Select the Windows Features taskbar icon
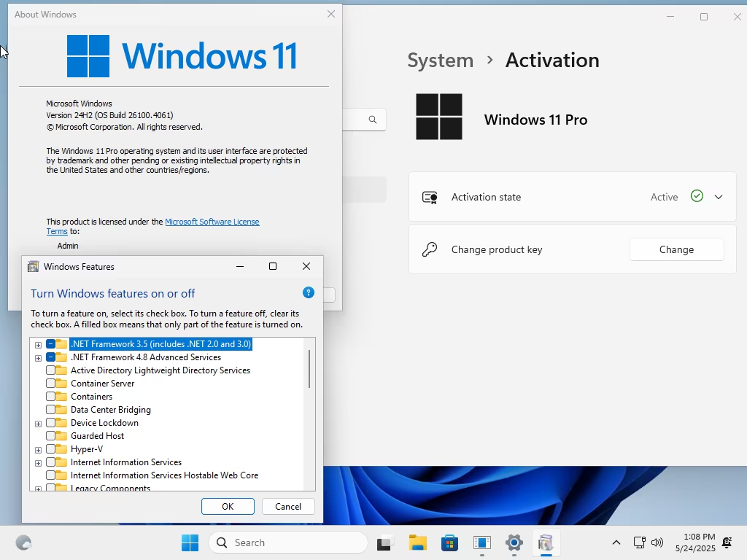 (546, 542)
